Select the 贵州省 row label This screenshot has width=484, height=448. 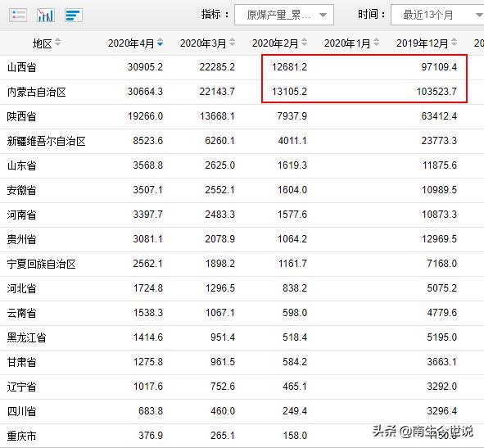pos(21,239)
